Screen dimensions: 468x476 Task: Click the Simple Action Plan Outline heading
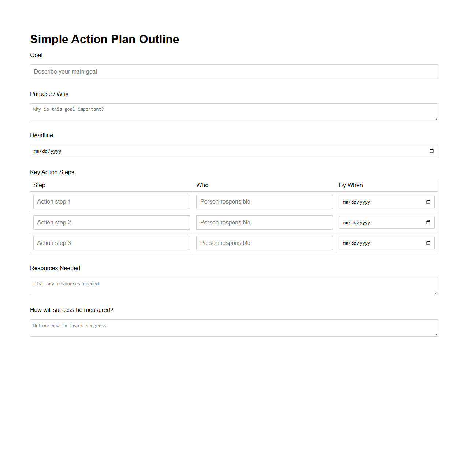pyautogui.click(x=105, y=39)
